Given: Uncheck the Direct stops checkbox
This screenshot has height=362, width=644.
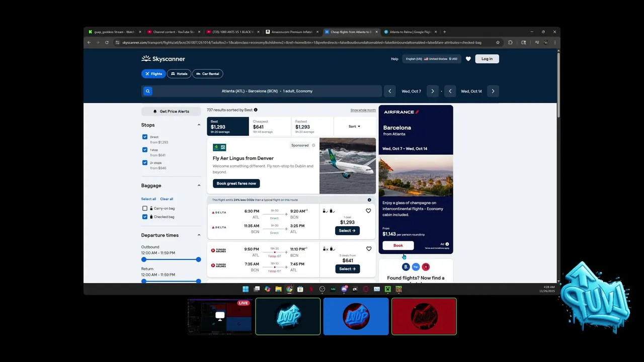Looking at the screenshot, I should click(145, 137).
